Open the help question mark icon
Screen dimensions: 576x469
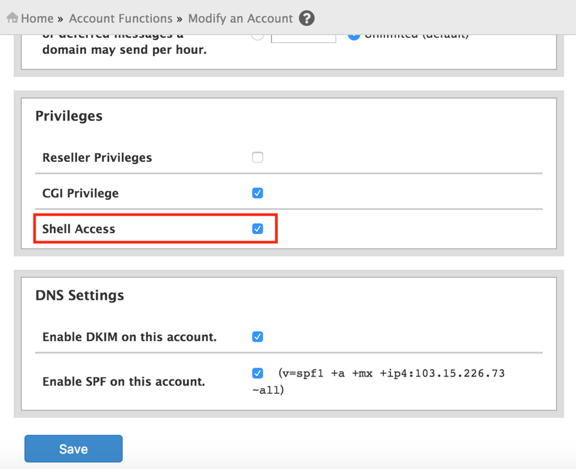pyautogui.click(x=306, y=18)
